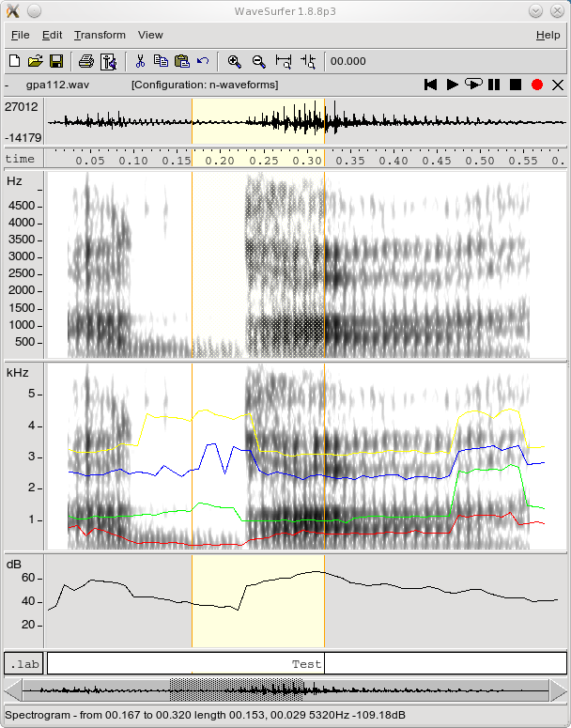The image size is (571, 728).
Task: Open the Transform menu
Action: point(100,35)
